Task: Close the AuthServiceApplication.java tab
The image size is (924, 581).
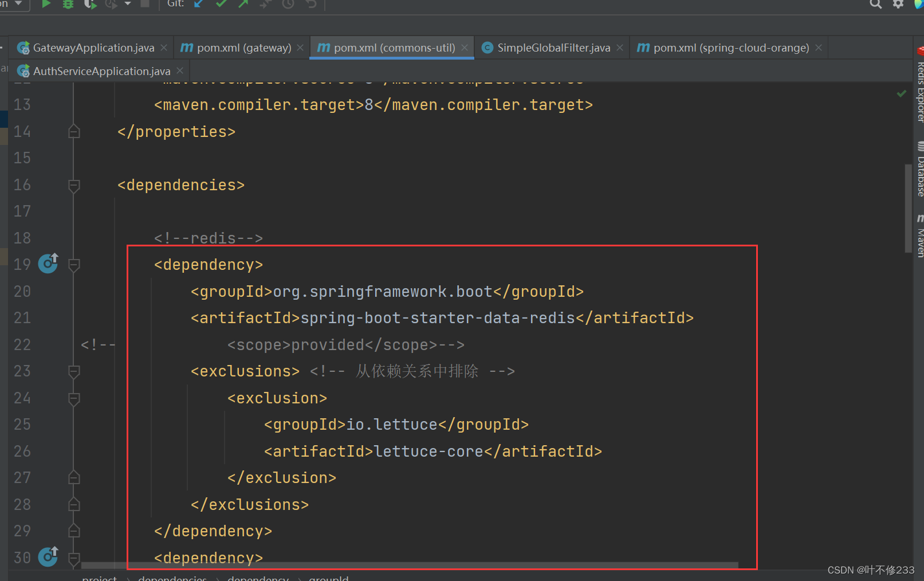Action: coord(180,70)
